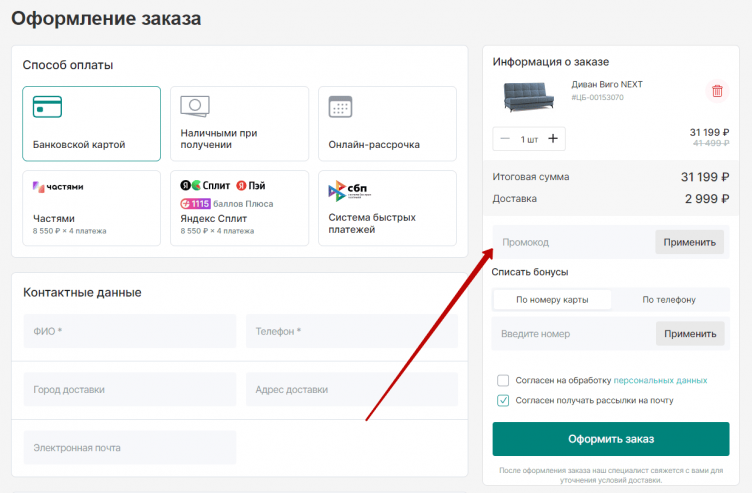Click the Итоговая сумма 31 199 ₽ value

tap(705, 177)
